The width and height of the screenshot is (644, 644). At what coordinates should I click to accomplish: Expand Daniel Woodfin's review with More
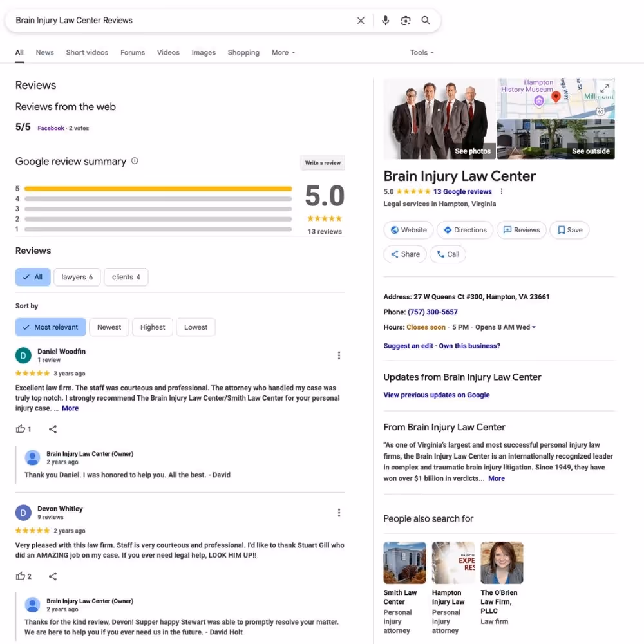pyautogui.click(x=70, y=408)
